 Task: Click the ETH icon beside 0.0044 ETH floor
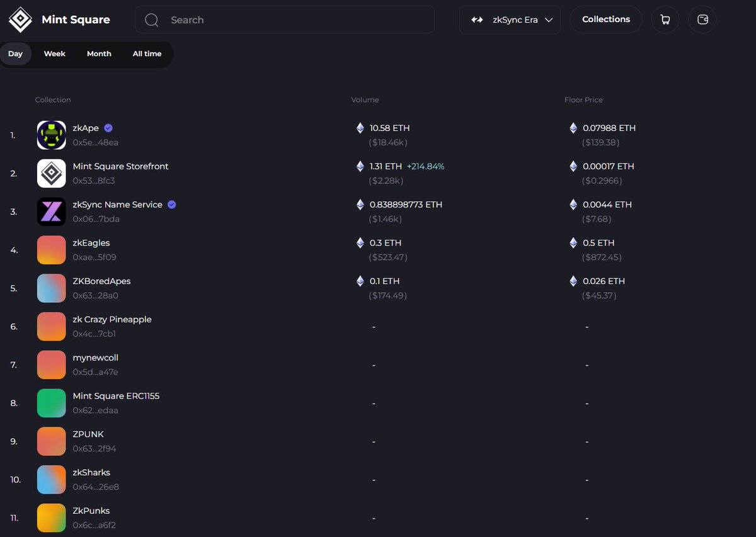tap(573, 205)
